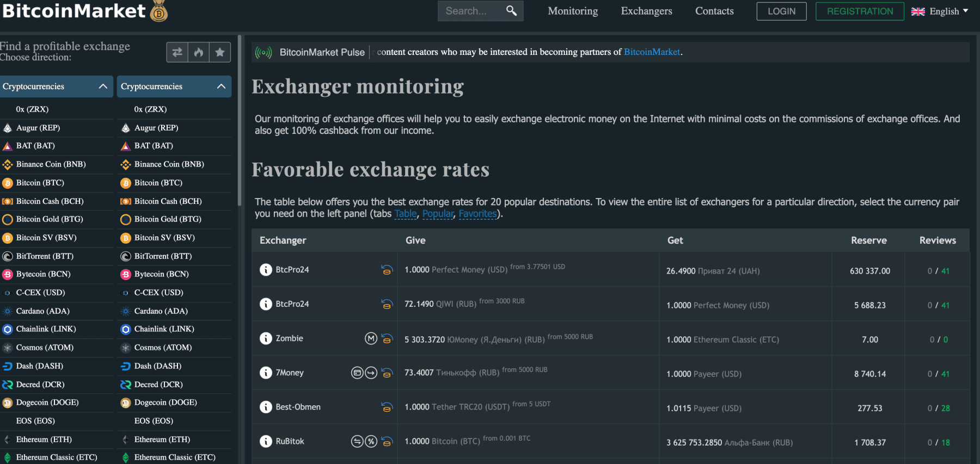
Task: Open the Monitoring menu
Action: click(x=573, y=11)
